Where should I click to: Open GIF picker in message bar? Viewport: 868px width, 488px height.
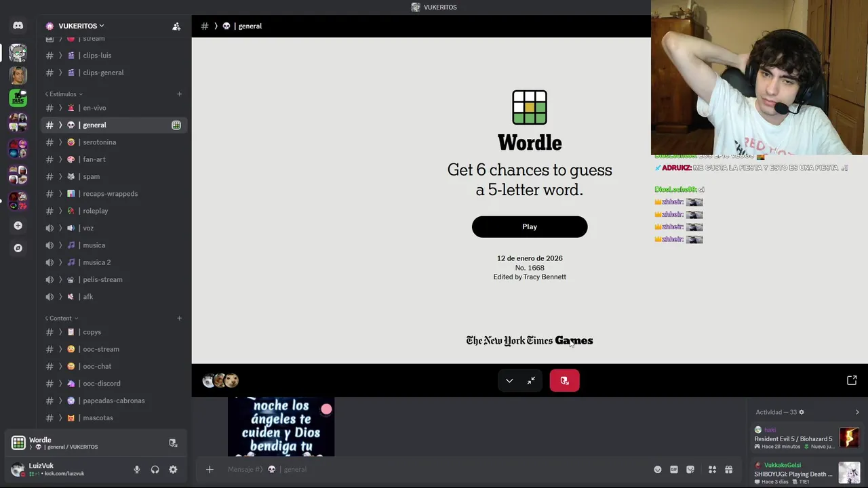coord(674,470)
